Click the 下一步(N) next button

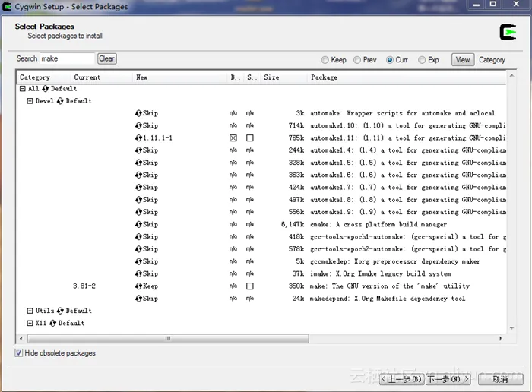[x=448, y=379]
